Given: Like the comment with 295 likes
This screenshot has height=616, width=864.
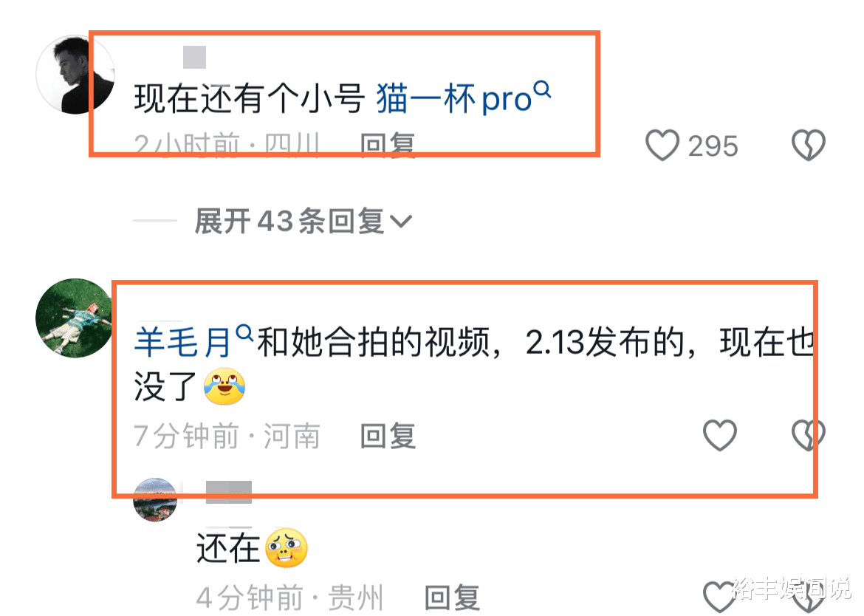Looking at the screenshot, I should tap(662, 146).
